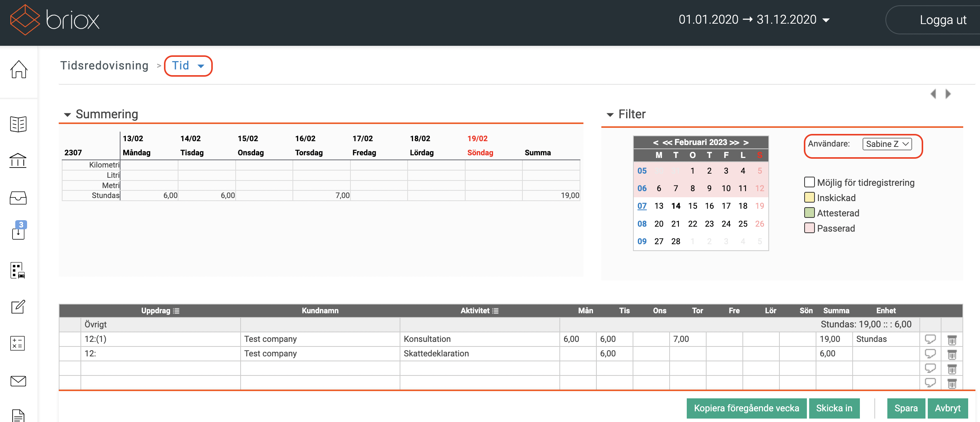
Task: Click the next month double arrow in calendar
Action: click(x=734, y=143)
